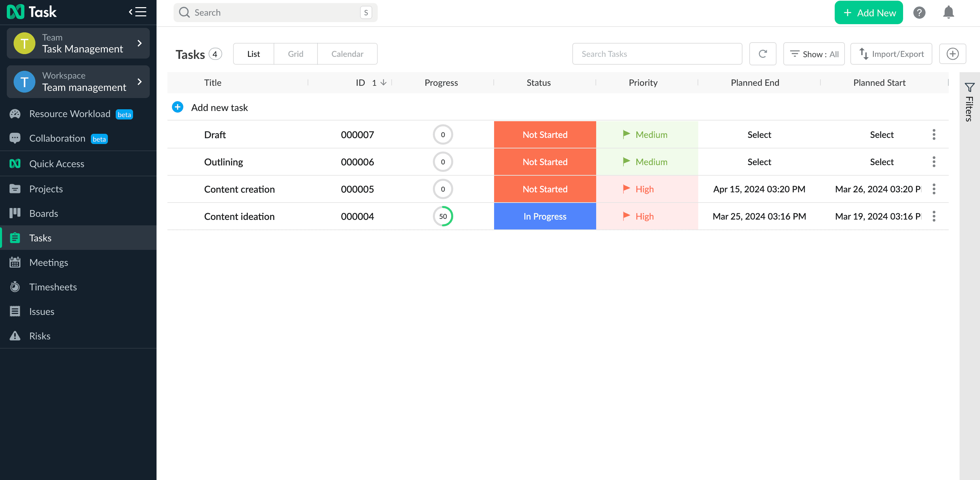Open more options for Content creation task
Image resolution: width=980 pixels, height=480 pixels.
[x=934, y=189]
